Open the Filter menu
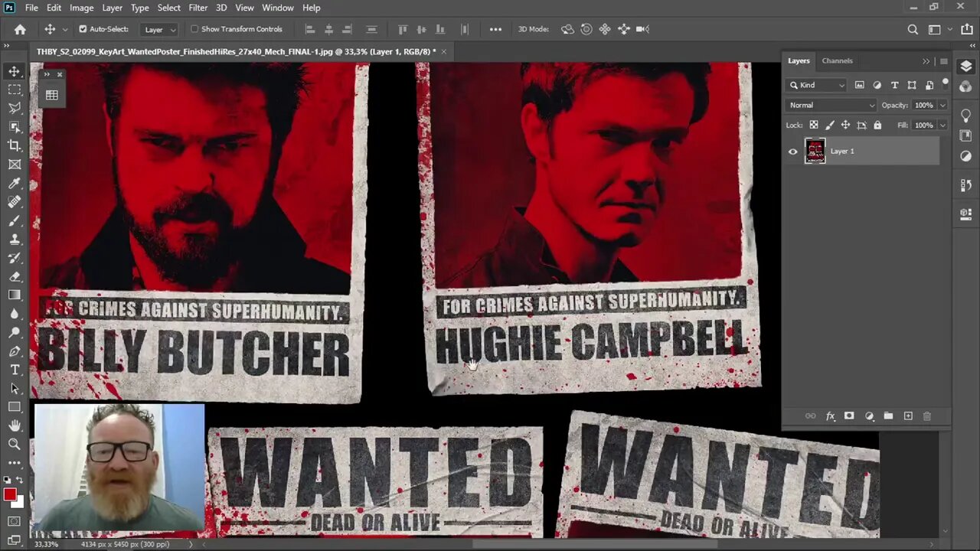 [x=198, y=8]
